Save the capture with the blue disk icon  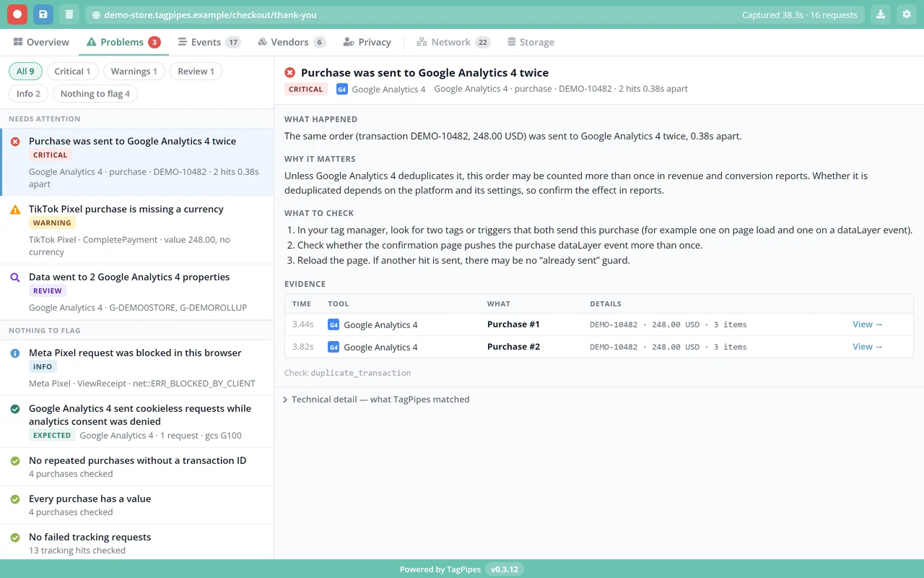click(x=43, y=14)
